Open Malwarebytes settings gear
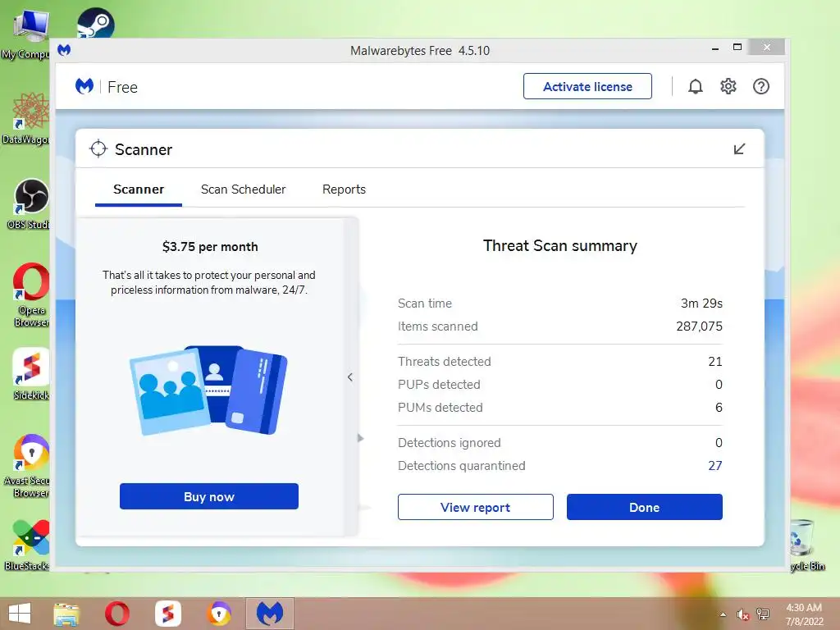Image resolution: width=840 pixels, height=630 pixels. click(728, 86)
